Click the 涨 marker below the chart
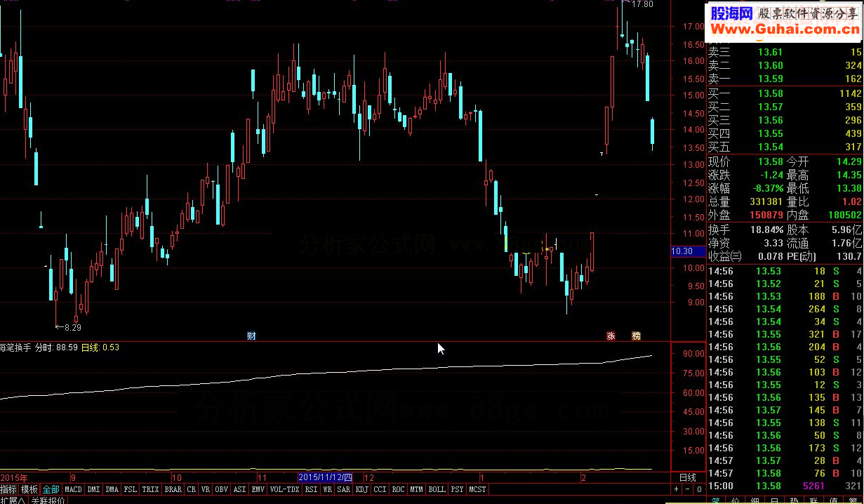The width and height of the screenshot is (864, 504). (611, 336)
